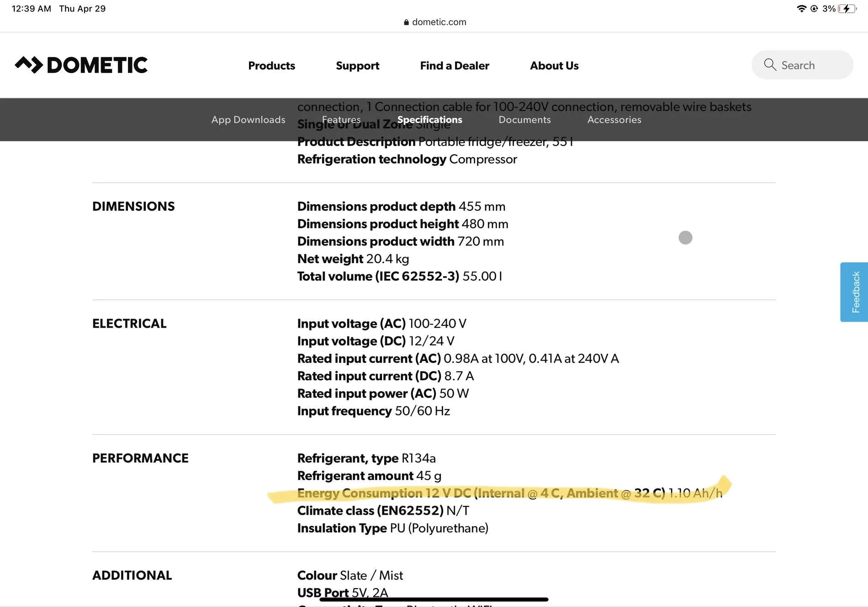Image resolution: width=868 pixels, height=607 pixels.
Task: Click the PERFORMANCE section heading
Action: tap(140, 458)
